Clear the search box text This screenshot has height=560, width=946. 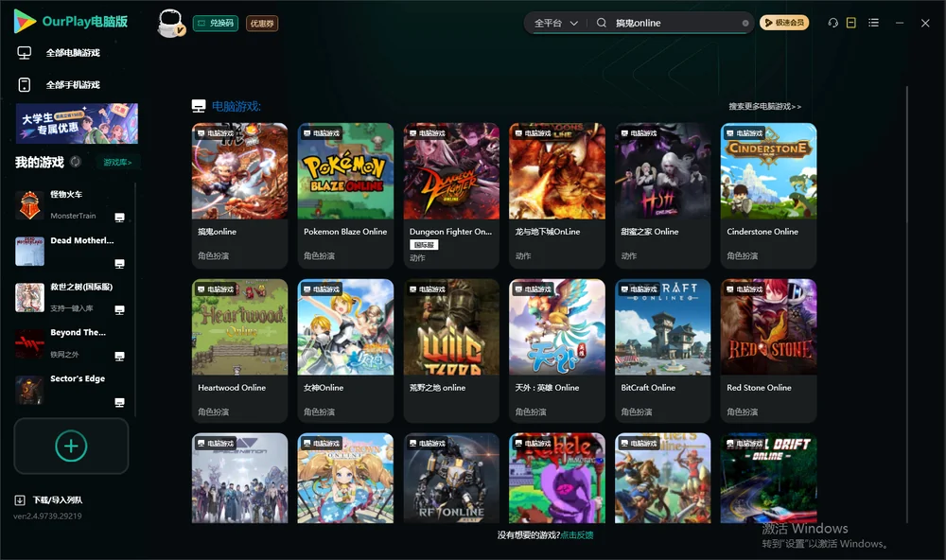tap(745, 23)
